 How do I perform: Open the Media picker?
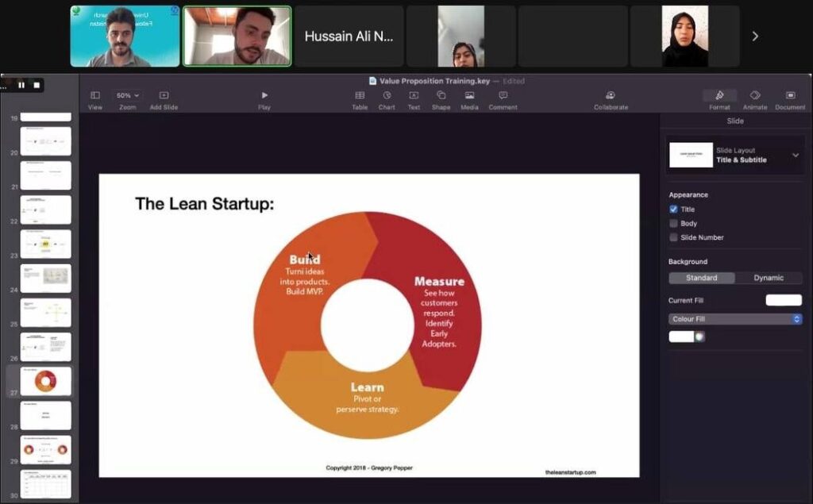click(469, 95)
